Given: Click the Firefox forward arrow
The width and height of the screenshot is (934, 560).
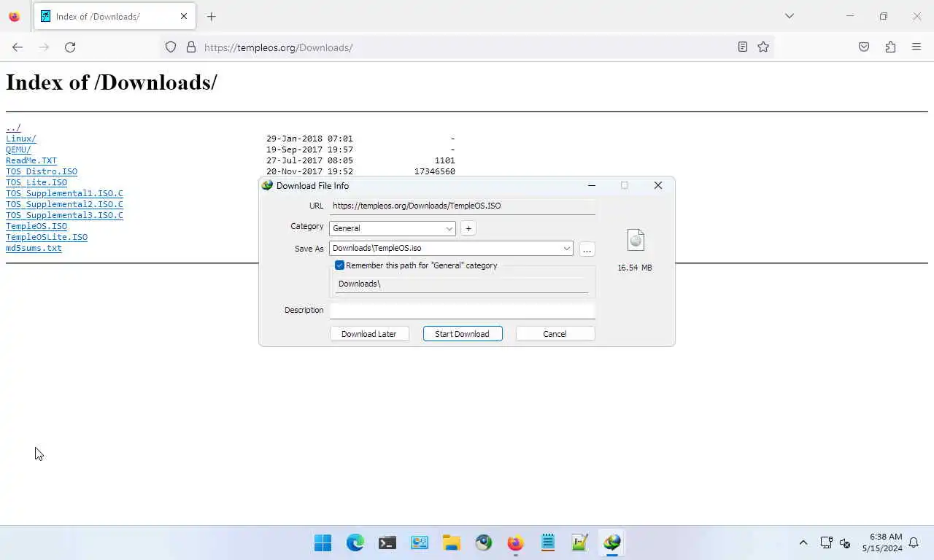Looking at the screenshot, I should point(44,47).
